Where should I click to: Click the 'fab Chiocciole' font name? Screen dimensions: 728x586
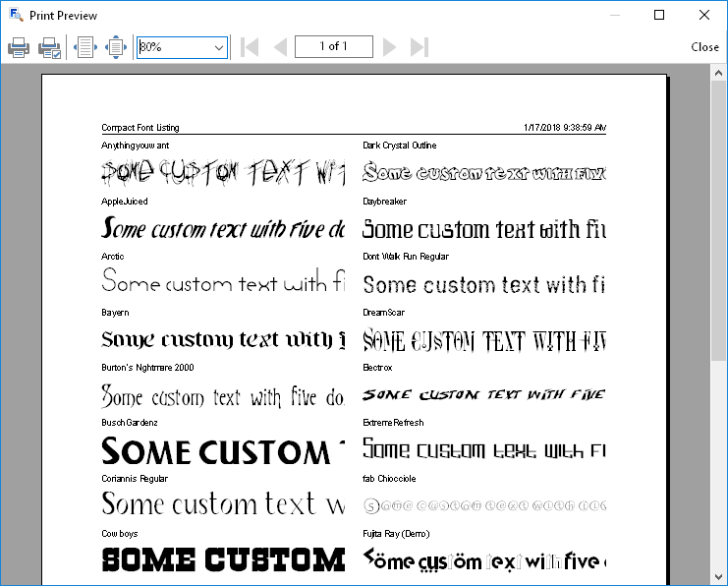[389, 478]
